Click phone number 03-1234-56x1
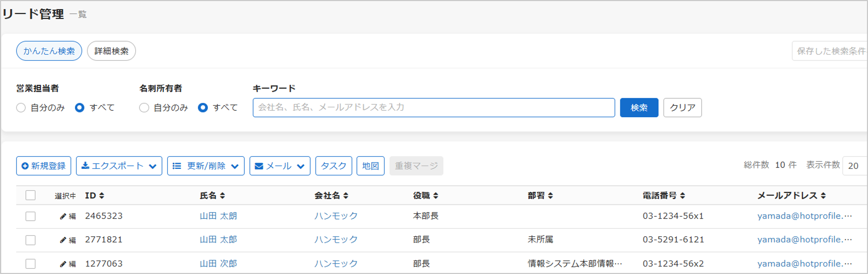 (673, 216)
